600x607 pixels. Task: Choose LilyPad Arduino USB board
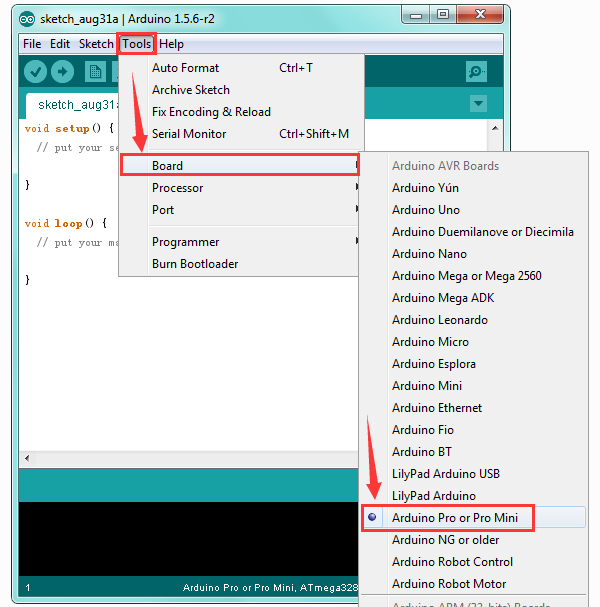coord(473,474)
